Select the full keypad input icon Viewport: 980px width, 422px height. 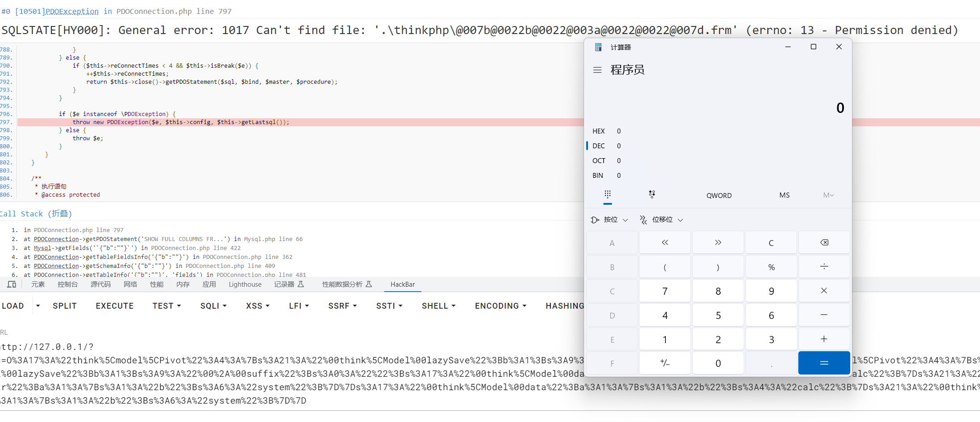(607, 194)
